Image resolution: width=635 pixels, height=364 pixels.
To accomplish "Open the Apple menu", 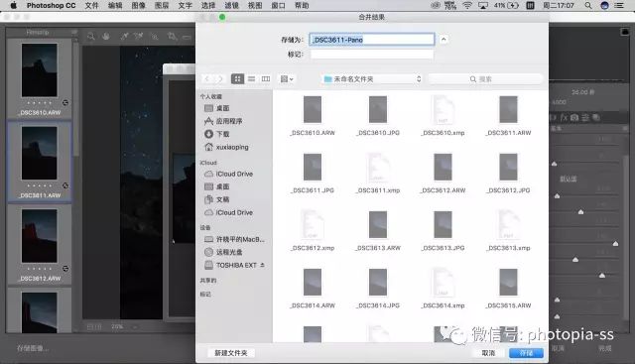I will (x=13, y=5).
